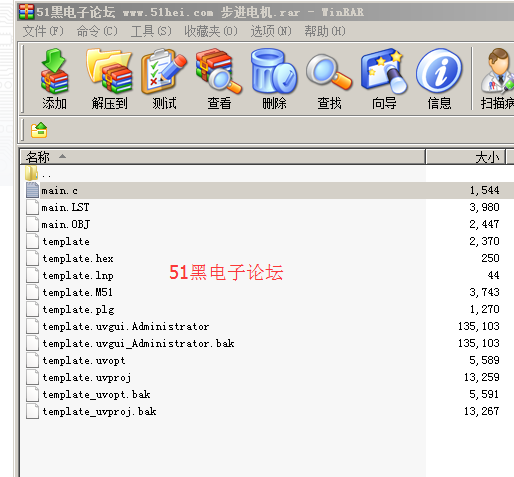Click the template_uvproj.bak file icon
Screen dimensions: 514x477
[x=32, y=411]
